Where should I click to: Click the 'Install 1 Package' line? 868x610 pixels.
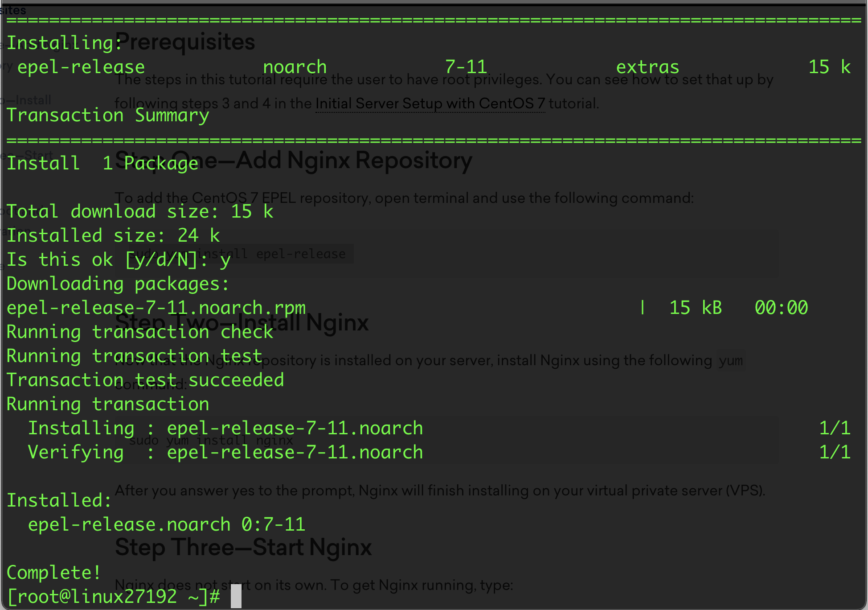coord(102,163)
